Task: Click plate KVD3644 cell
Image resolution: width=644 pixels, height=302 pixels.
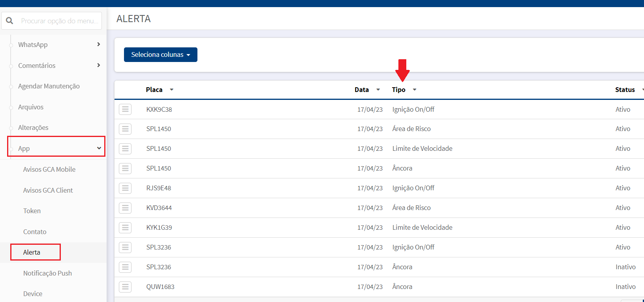Action: point(159,208)
